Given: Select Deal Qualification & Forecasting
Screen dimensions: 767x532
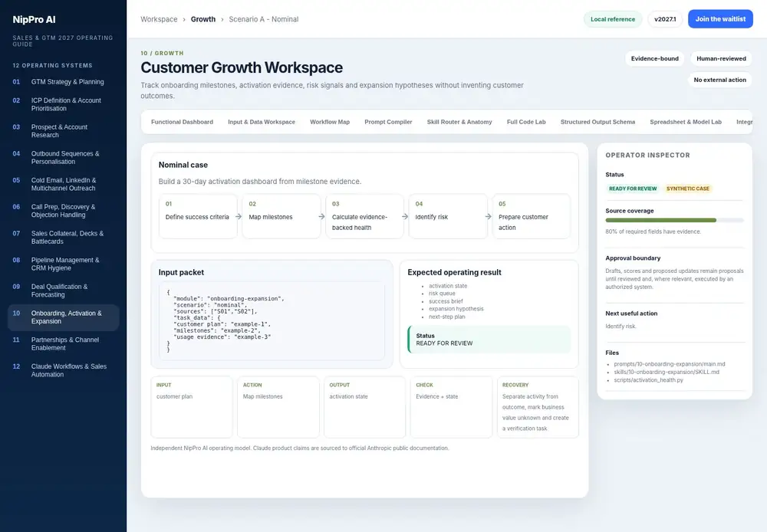Looking at the screenshot, I should [63, 291].
